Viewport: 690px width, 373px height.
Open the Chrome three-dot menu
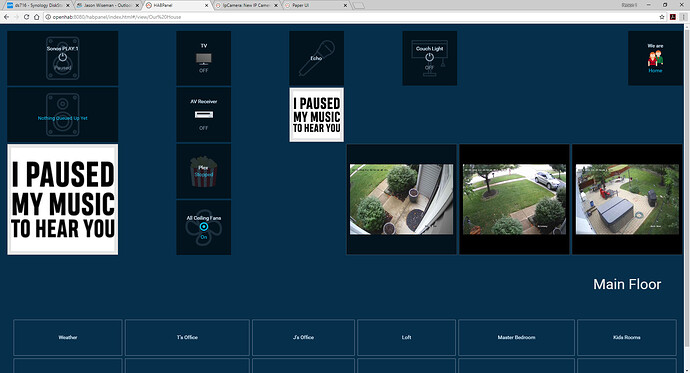(684, 17)
